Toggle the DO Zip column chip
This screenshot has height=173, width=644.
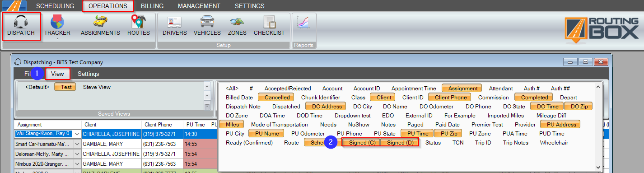(x=579, y=107)
